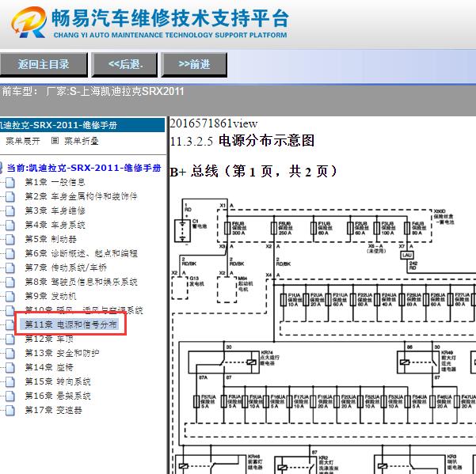This screenshot has height=474, width=476.
Task: Click page icon beside 第1章 一般信息
Action: (x=10, y=183)
